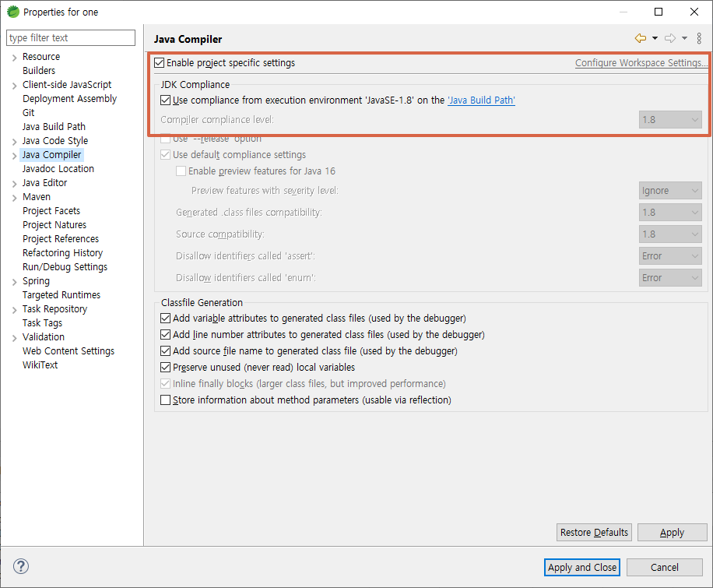
Task: Select Targeted Runtimes page
Action: tap(61, 295)
